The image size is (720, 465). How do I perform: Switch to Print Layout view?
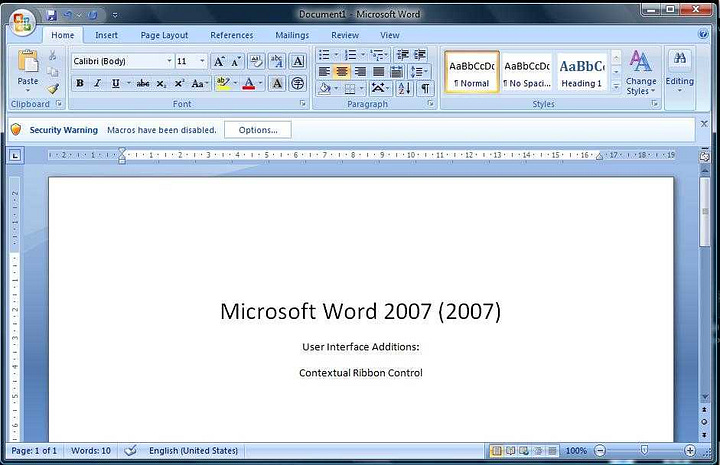[x=496, y=451]
